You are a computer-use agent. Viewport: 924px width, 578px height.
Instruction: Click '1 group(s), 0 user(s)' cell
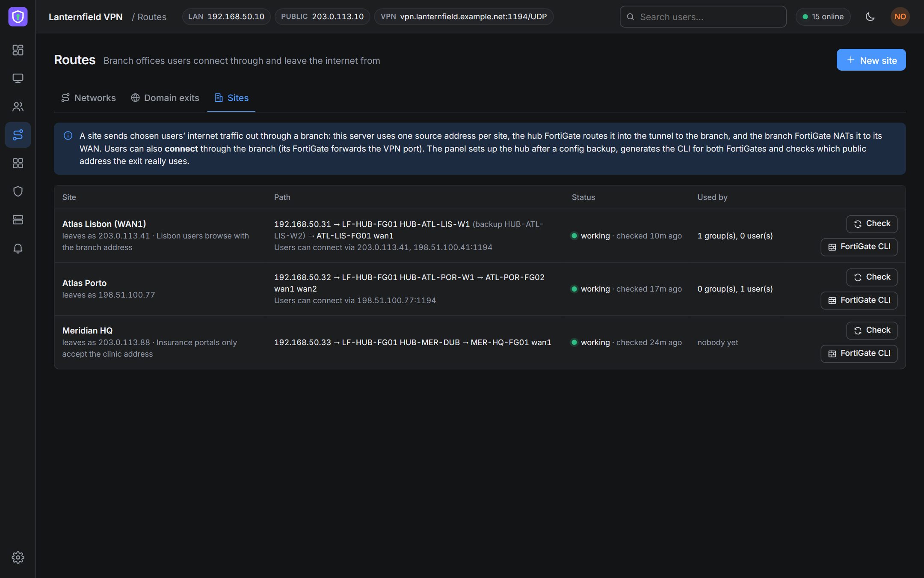click(735, 235)
